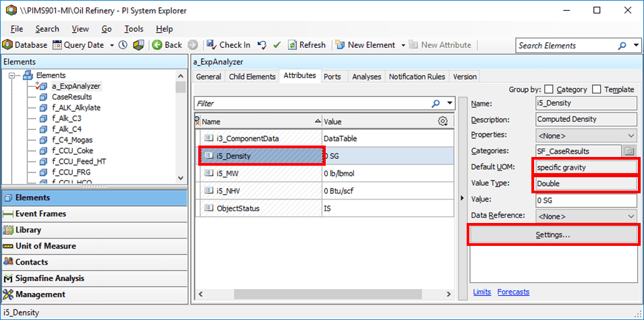Click the Search Elements magnifier icon
The image size is (644, 320).
(x=622, y=46)
